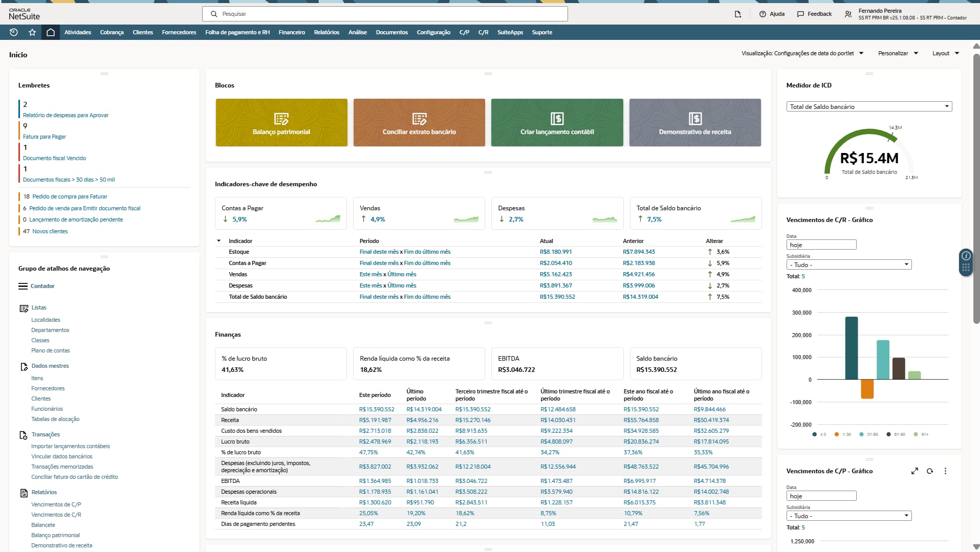
Task: Collapse the Indicador table disclosure triangle
Action: 219,241
